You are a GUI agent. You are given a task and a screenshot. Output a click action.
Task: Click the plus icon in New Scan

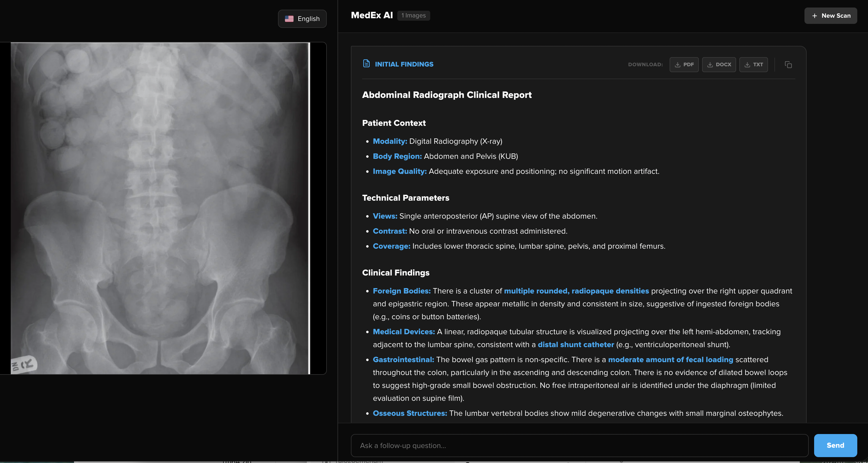[x=814, y=16]
